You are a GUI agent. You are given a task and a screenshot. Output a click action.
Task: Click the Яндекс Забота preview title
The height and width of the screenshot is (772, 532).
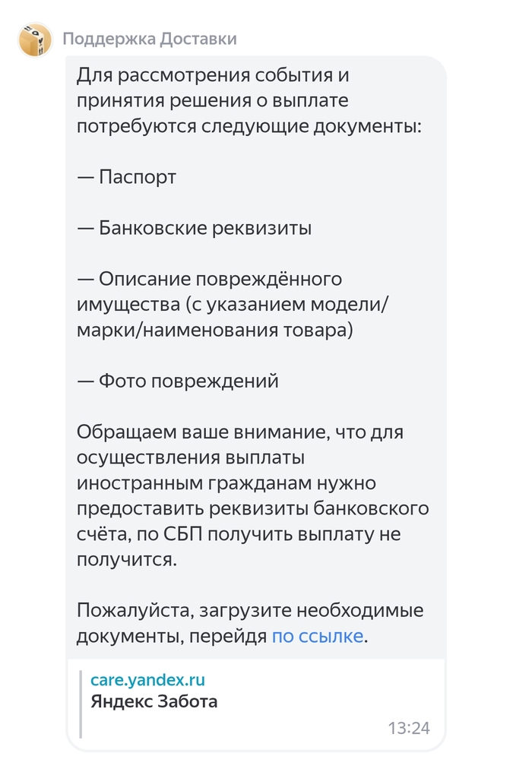coord(154,701)
